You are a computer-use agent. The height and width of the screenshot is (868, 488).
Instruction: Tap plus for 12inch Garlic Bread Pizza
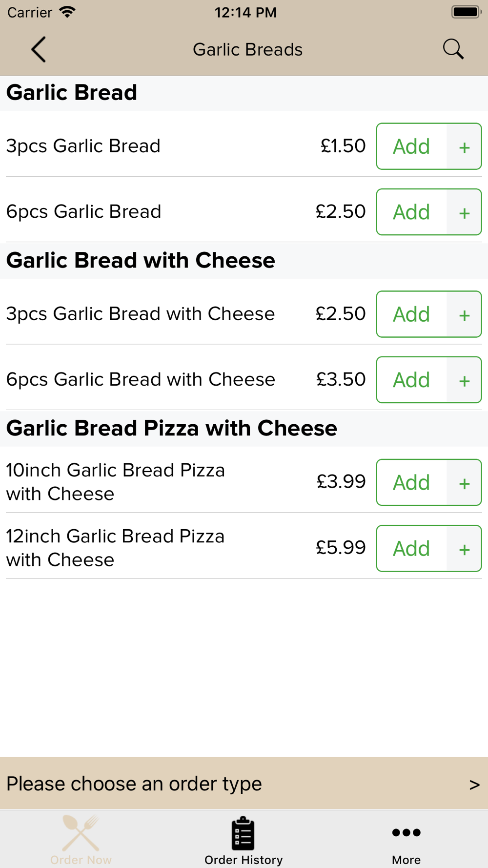[x=464, y=549]
